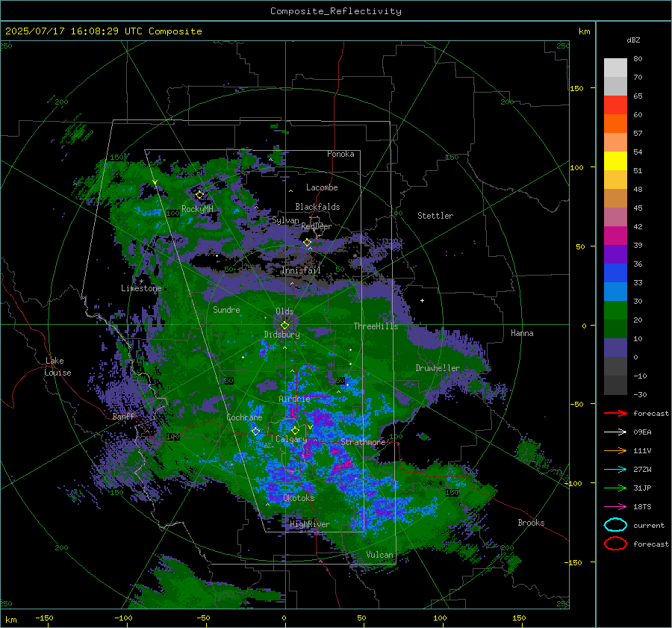Click the yellow diamond marker above Calgary label
The image size is (672, 628).
tap(295, 430)
